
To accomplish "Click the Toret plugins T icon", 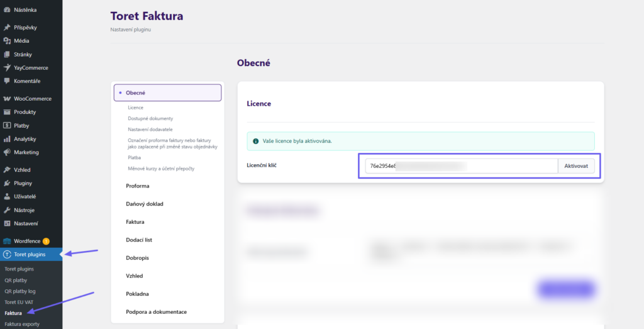I will (6, 255).
